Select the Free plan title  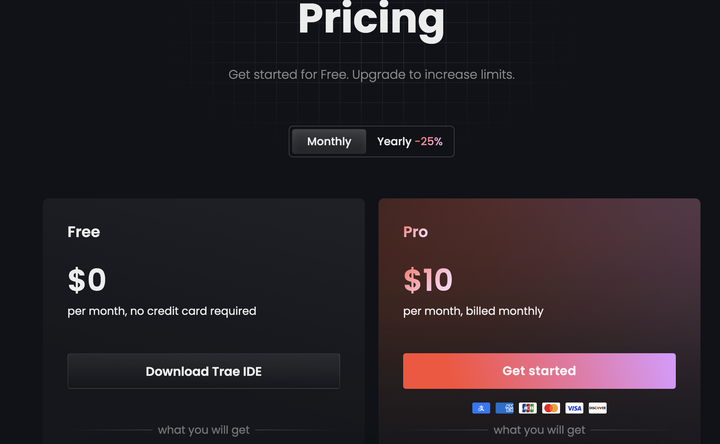click(84, 232)
